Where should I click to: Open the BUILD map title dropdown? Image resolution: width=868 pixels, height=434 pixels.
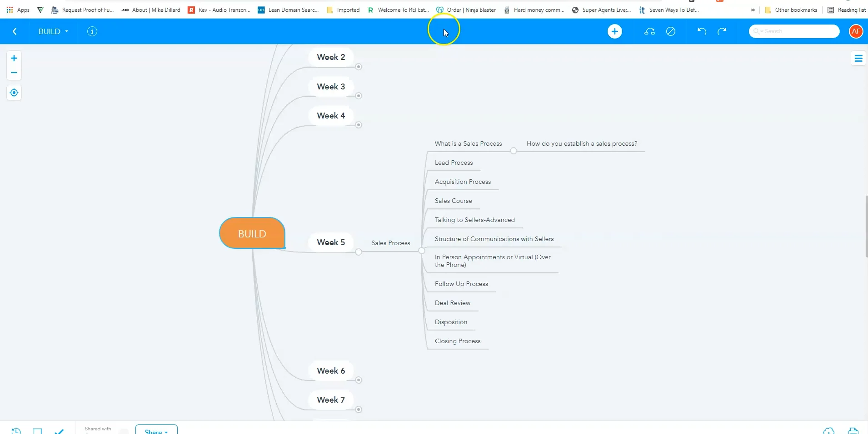53,31
